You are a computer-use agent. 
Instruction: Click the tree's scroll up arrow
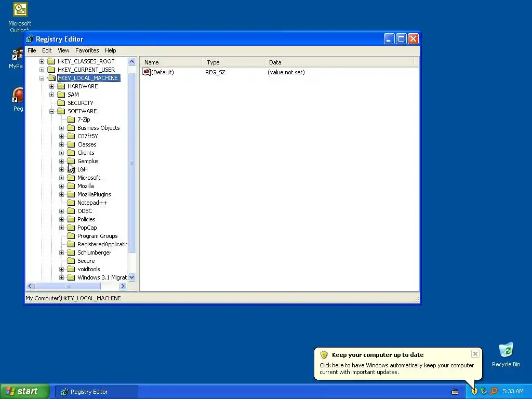coord(131,61)
